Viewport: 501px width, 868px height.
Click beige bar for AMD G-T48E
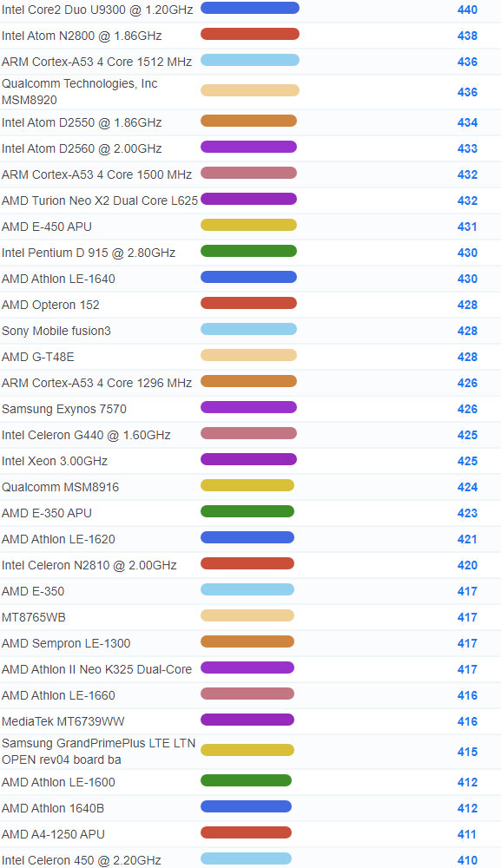(x=248, y=355)
